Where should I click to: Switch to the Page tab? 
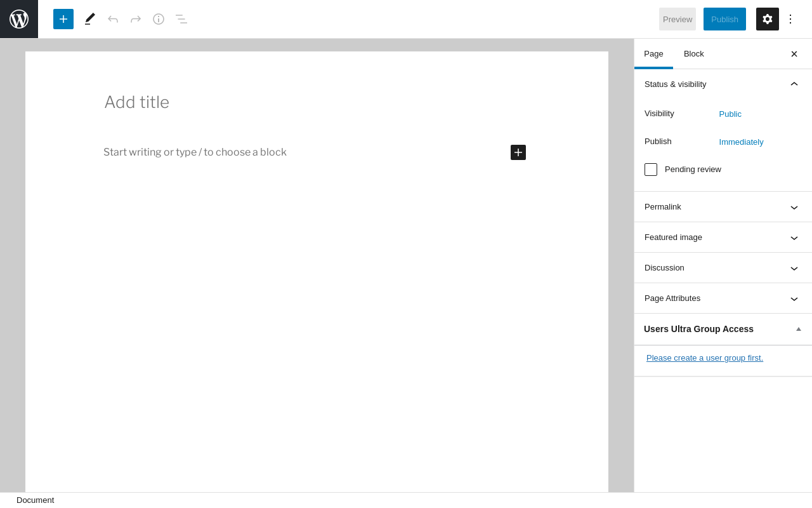point(653,54)
